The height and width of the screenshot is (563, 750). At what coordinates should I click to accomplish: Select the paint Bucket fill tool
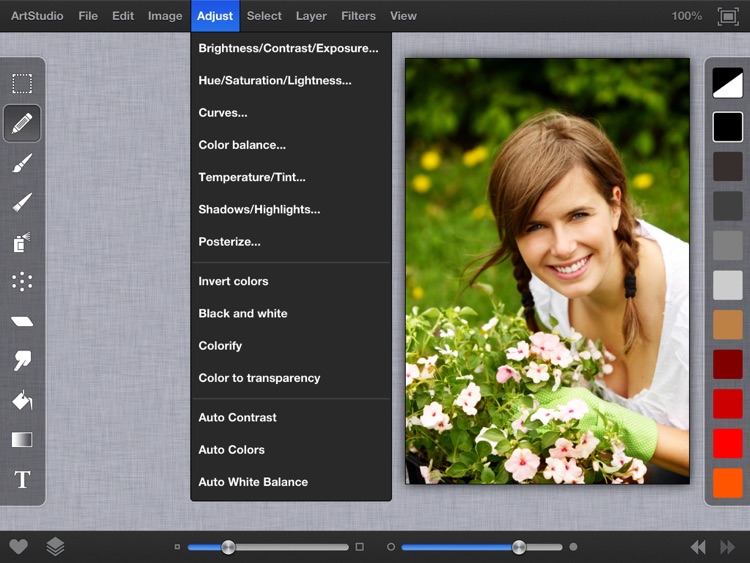pos(22,400)
